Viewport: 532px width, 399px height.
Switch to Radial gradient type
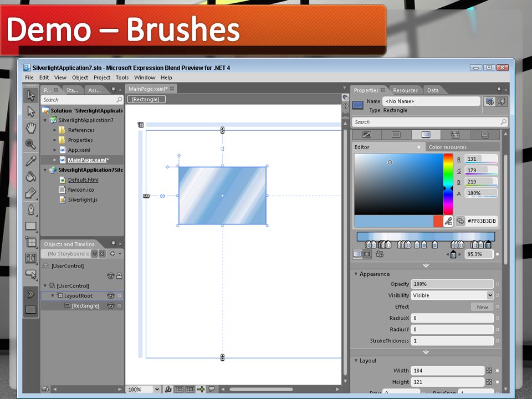(367, 254)
